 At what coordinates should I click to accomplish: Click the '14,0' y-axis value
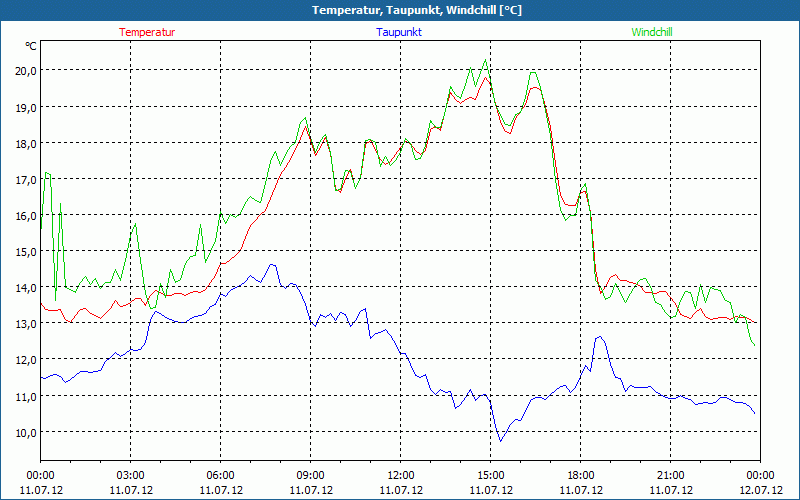pos(25,288)
